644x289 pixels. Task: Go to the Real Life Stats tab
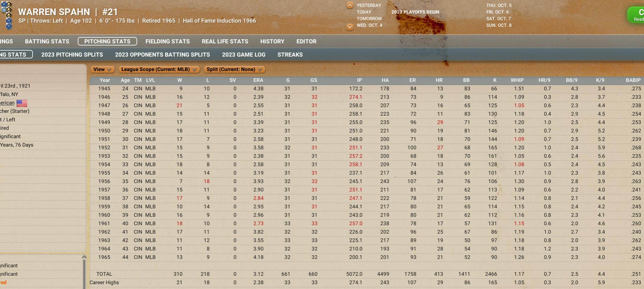(x=225, y=42)
